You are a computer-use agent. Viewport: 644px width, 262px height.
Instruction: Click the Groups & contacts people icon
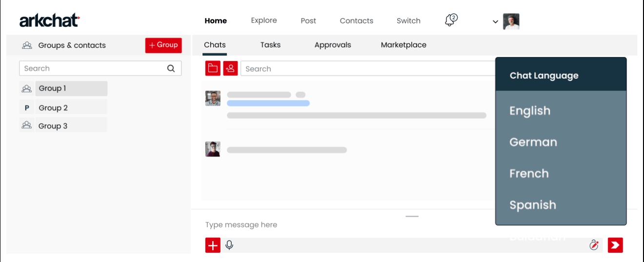point(27,45)
